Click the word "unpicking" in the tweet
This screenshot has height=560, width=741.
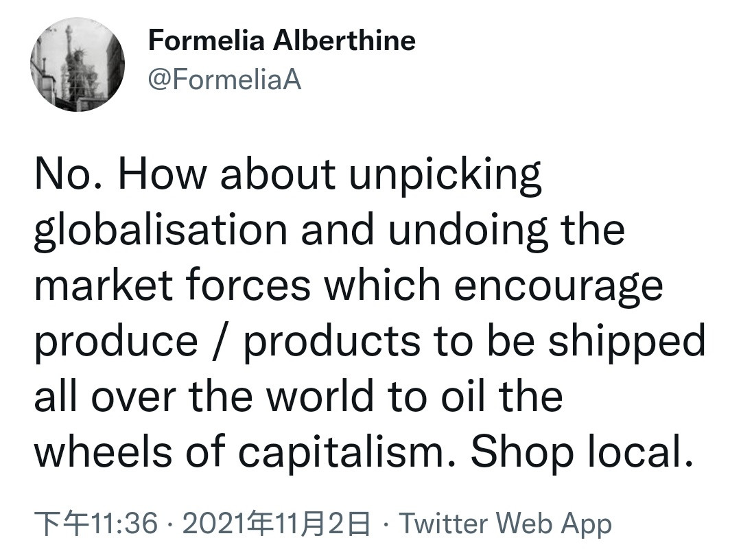445,175
